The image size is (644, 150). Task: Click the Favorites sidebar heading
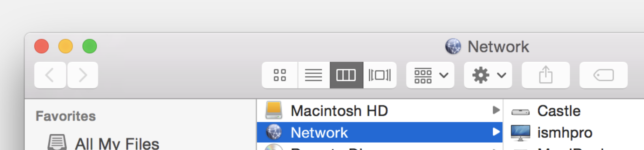(x=66, y=116)
